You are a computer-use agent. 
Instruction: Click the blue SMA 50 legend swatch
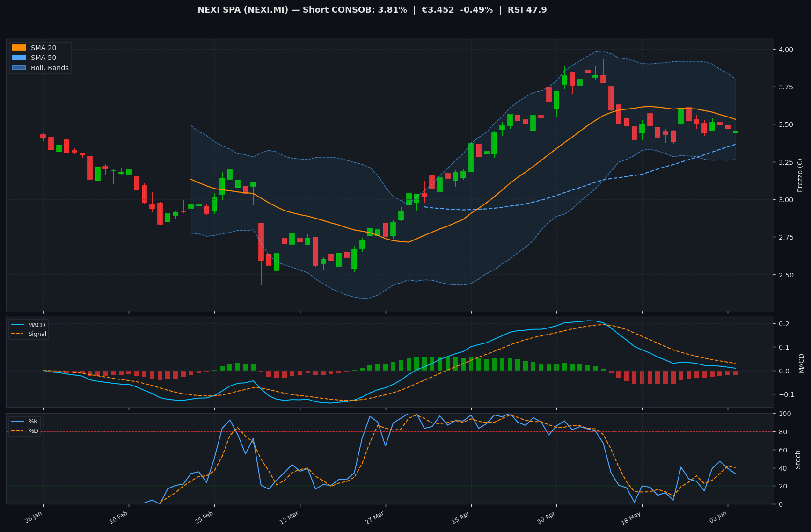(x=19, y=58)
